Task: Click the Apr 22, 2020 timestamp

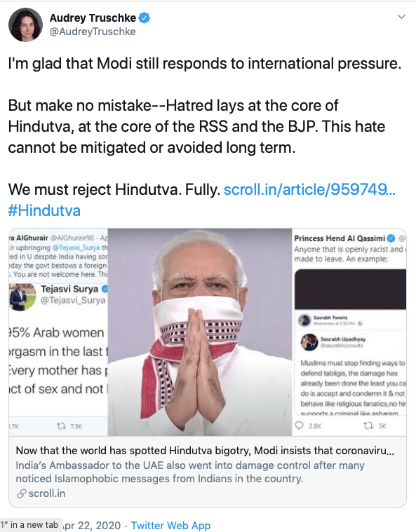Action: coord(92,525)
